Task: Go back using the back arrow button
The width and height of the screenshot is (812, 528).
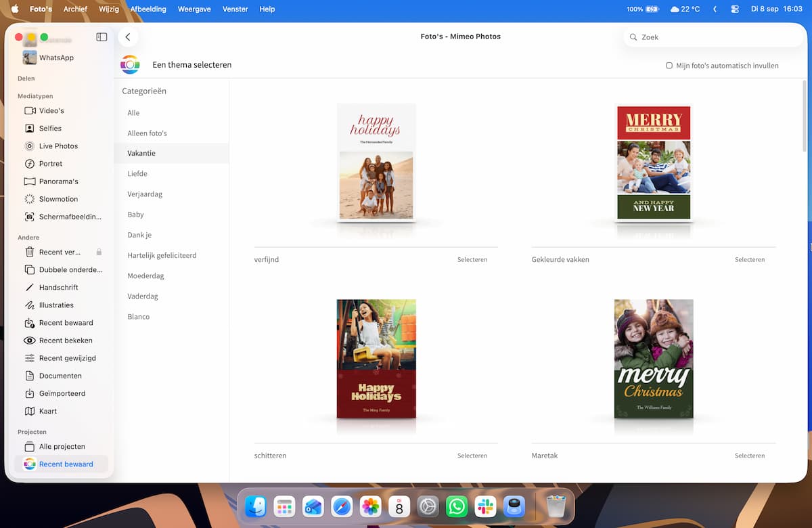Action: click(x=128, y=37)
